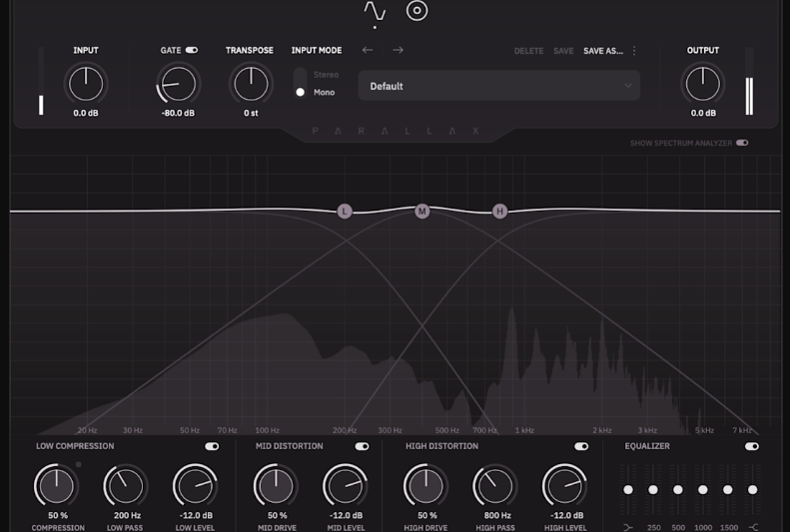Screen dimensions: 790x532
Task: Toggle Show Spectrum Analyzer
Action: (x=742, y=143)
